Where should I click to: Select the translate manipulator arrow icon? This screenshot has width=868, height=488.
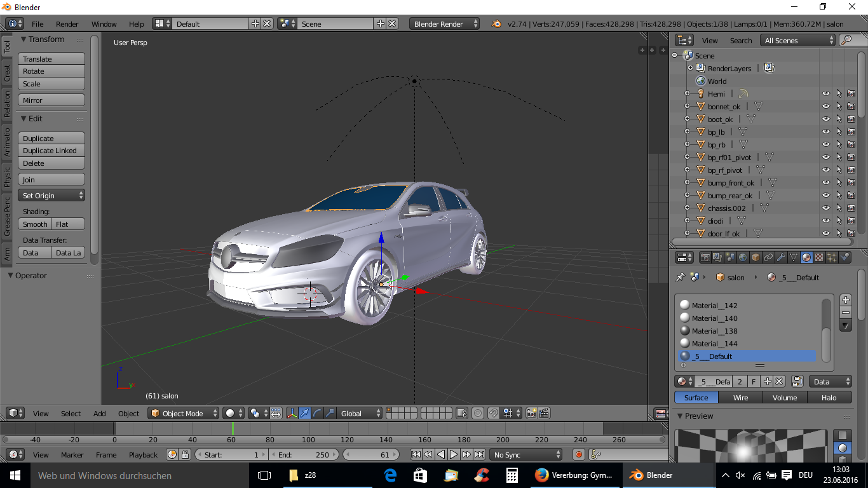[304, 413]
